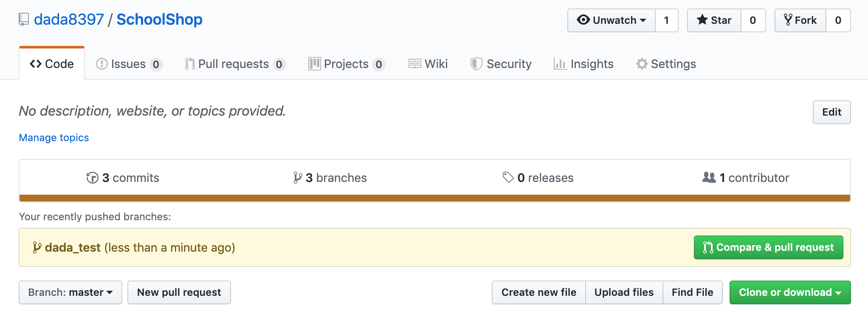Click the 'Your recently pushed branches:' label

95,217
